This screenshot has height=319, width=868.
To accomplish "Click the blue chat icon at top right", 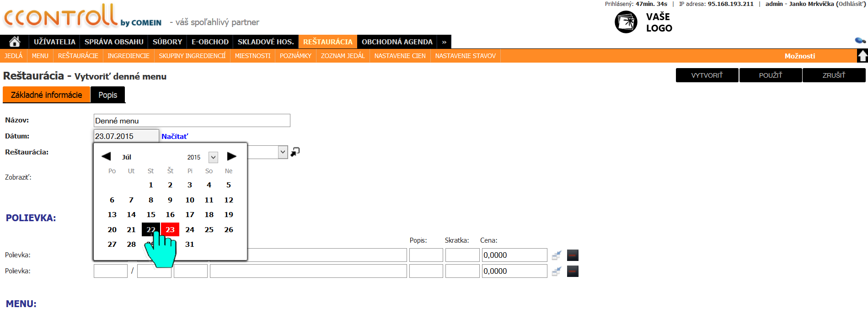I will (x=860, y=41).
